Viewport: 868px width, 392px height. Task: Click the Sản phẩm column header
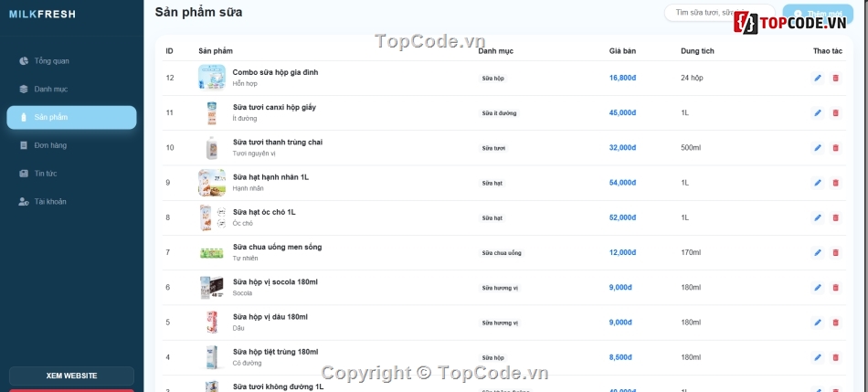tap(216, 51)
